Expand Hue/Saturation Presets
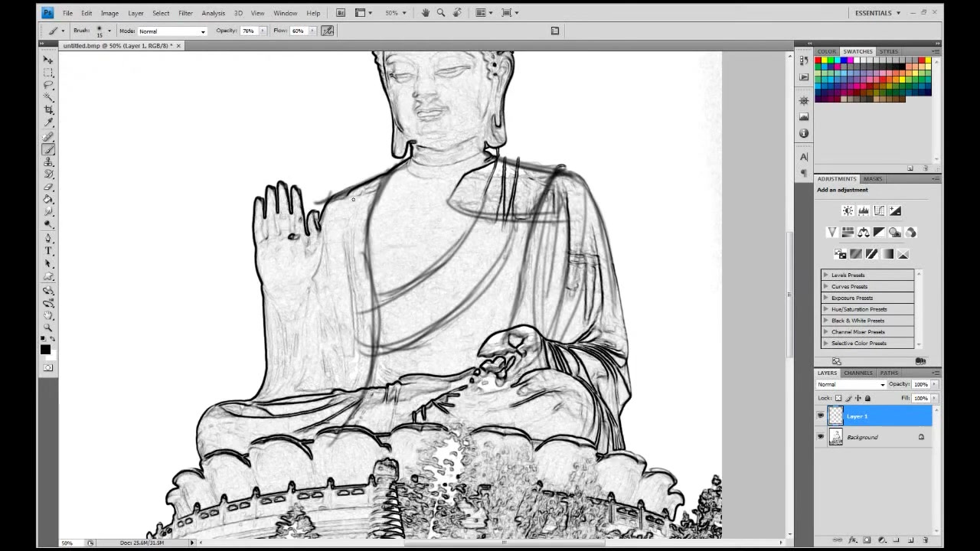Image resolution: width=980 pixels, height=551 pixels. pos(825,309)
